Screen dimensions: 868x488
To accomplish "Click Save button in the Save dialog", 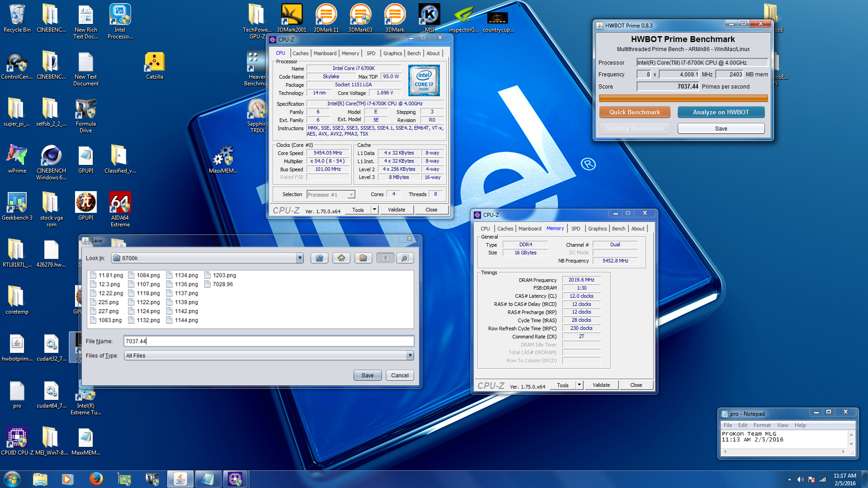I will [368, 375].
